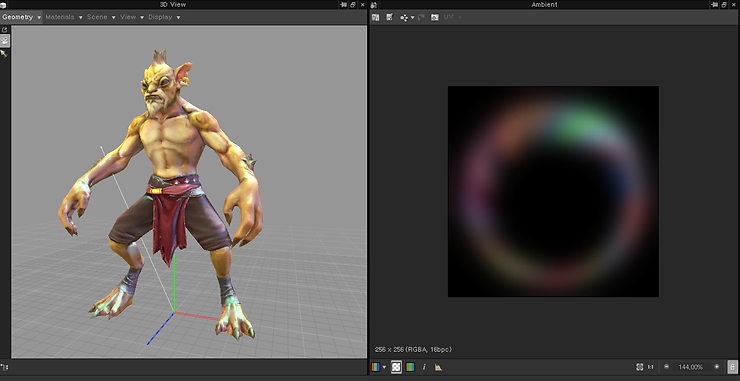
Task: Expand the Scene dropdown arrow
Action: click(113, 17)
